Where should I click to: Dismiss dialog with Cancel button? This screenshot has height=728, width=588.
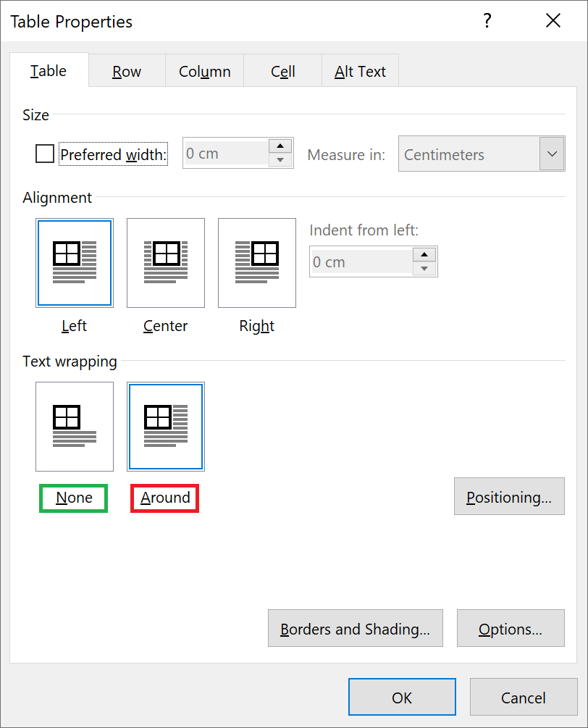(x=524, y=697)
